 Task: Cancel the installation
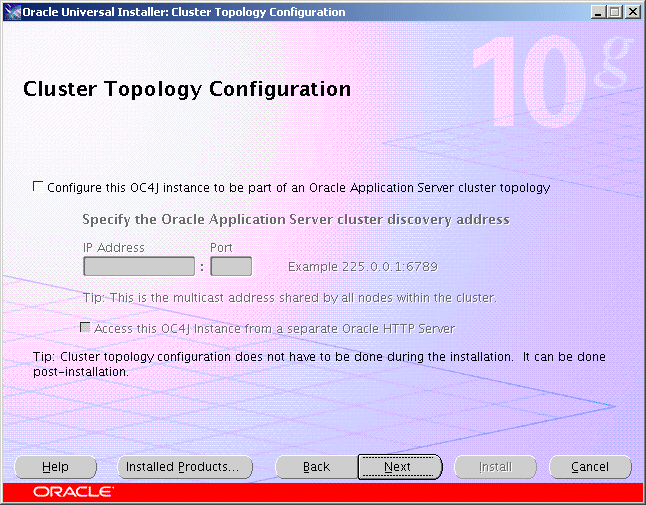pyautogui.click(x=590, y=467)
